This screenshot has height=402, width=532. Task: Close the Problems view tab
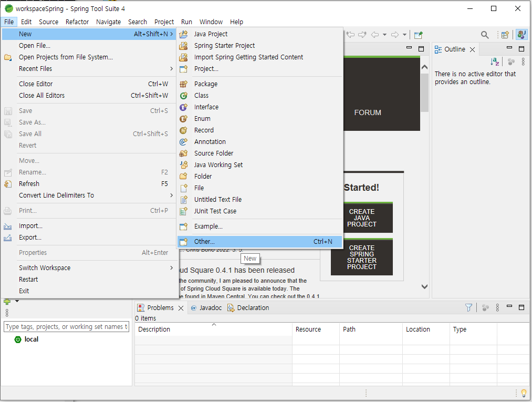point(181,308)
